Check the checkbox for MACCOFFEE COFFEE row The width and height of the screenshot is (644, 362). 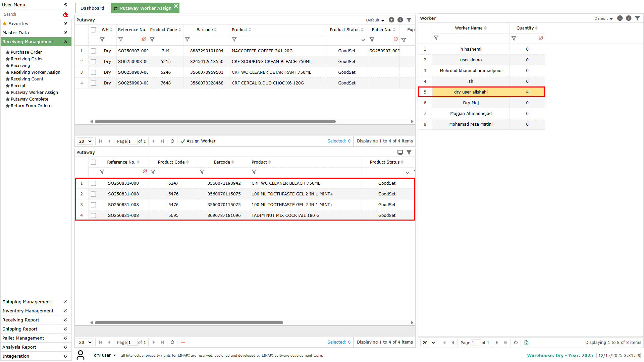pyautogui.click(x=93, y=51)
